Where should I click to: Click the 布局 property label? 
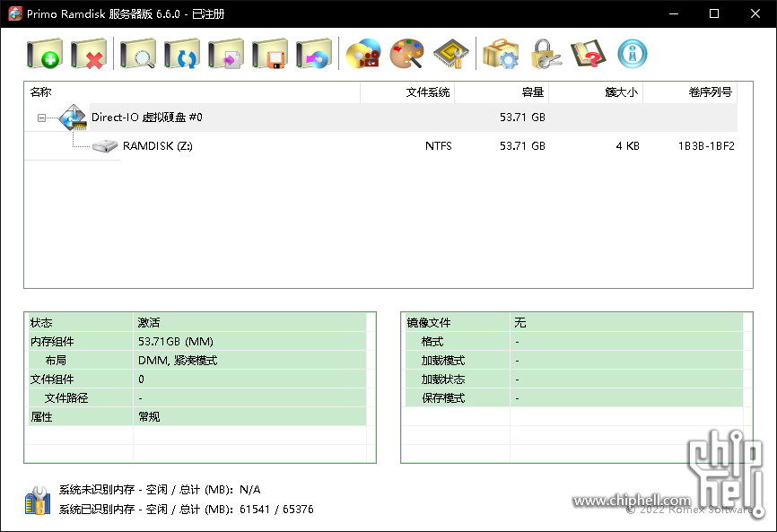pyautogui.click(x=56, y=361)
